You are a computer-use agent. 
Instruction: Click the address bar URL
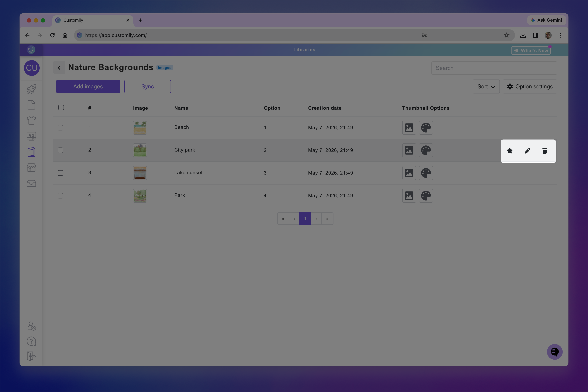coord(116,35)
